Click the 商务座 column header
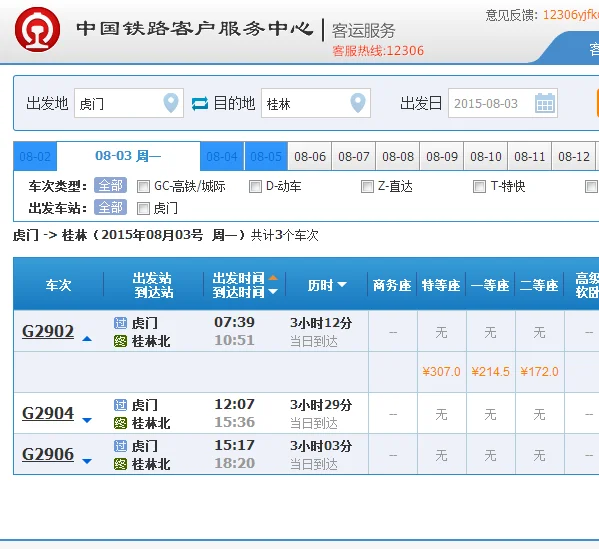599x549 pixels. 392,285
